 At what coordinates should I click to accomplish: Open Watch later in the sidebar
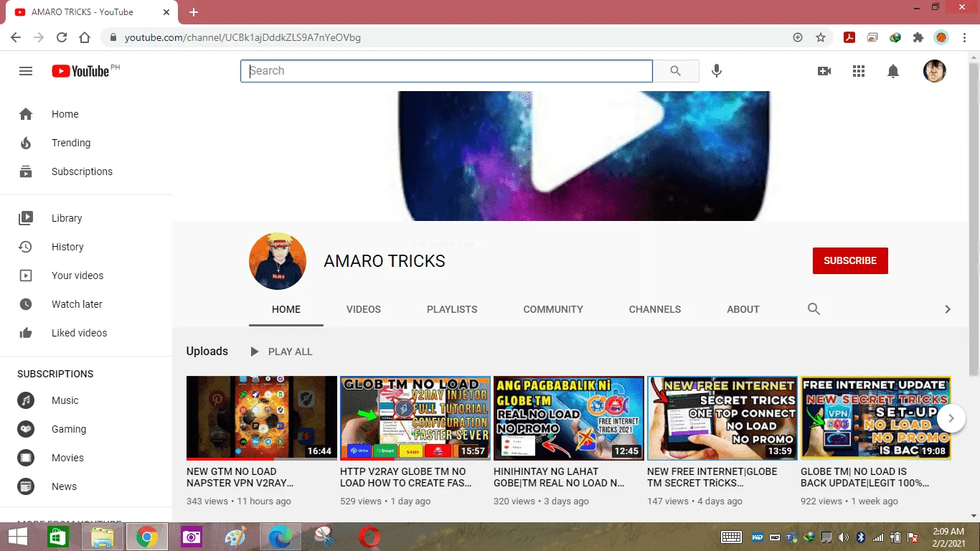[86, 304]
